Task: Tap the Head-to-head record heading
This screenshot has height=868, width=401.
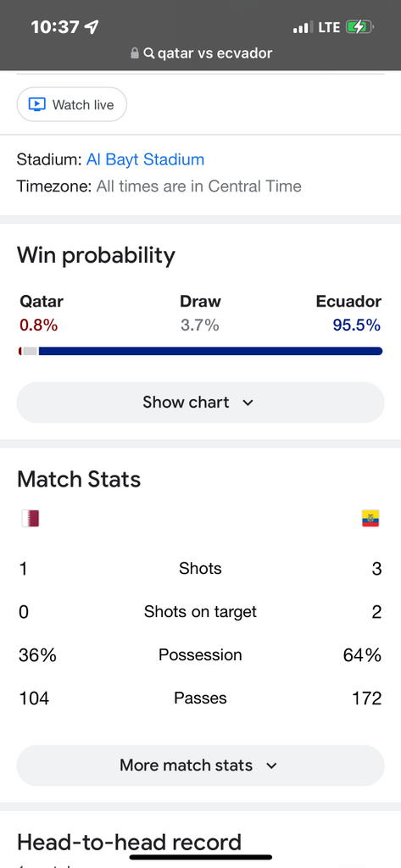Action: 130,843
